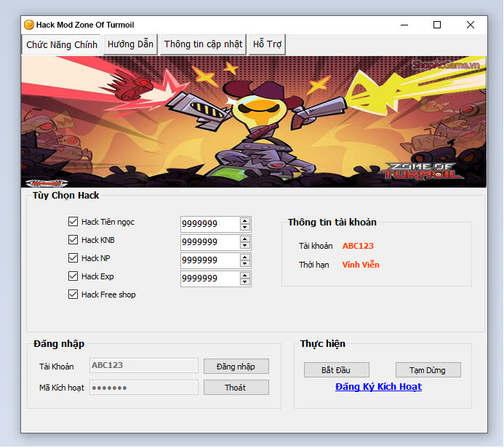Screen dimensions: 504x448
Task: Toggle Hack Exp checkbox
Action: [x=73, y=276]
